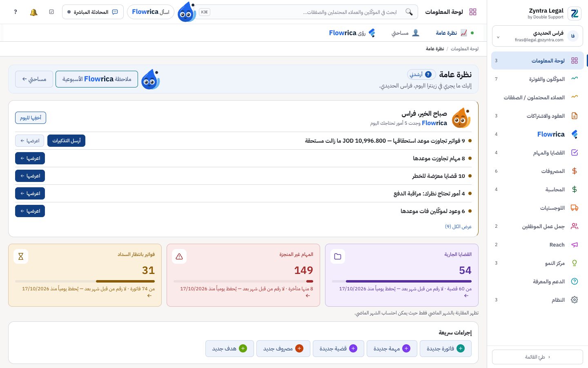
Task: Open اللوجستيات truck icon in sidebar
Action: tap(575, 208)
